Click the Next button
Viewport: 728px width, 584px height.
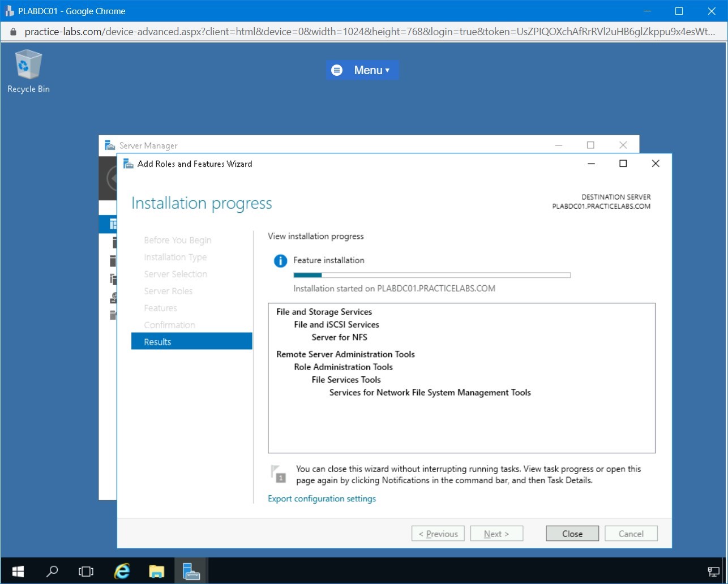tap(496, 534)
